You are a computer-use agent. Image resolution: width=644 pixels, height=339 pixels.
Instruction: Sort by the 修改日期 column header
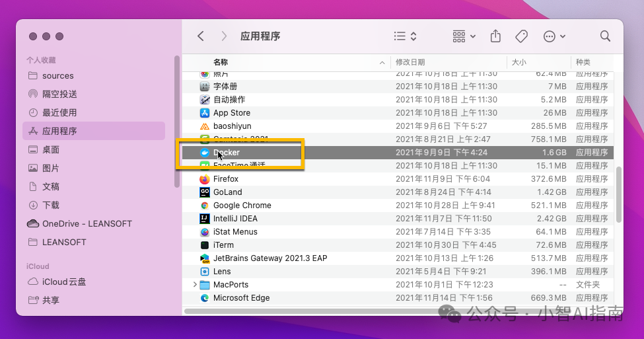[x=410, y=62]
